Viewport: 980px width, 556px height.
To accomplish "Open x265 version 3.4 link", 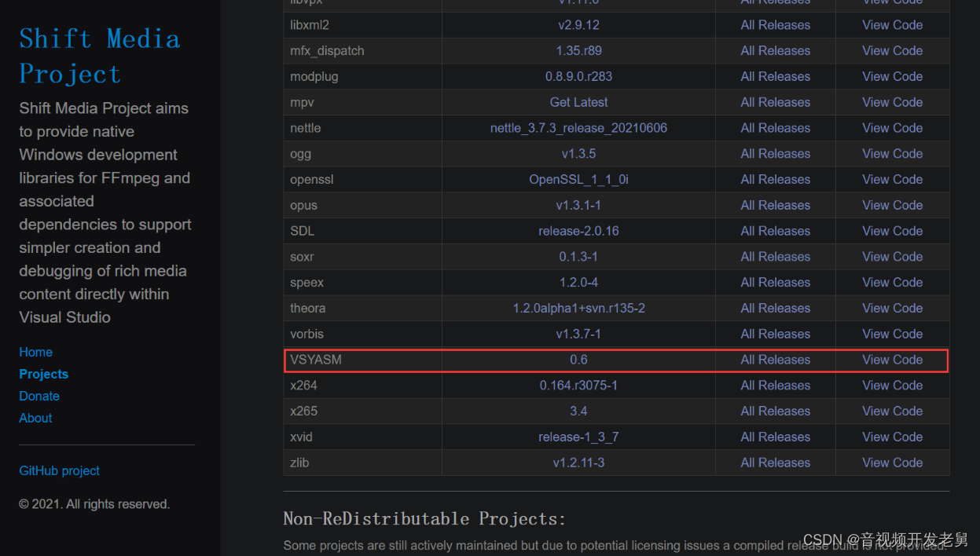I will [x=579, y=412].
